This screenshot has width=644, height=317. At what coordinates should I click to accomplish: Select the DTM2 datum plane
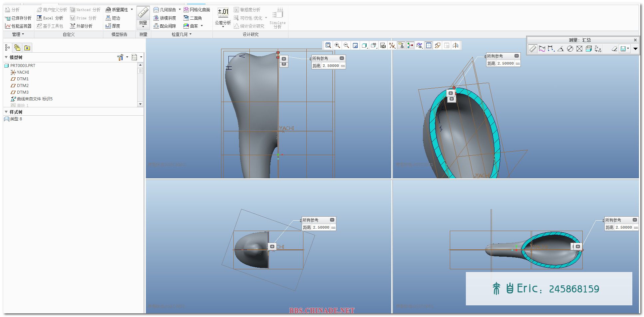23,86
